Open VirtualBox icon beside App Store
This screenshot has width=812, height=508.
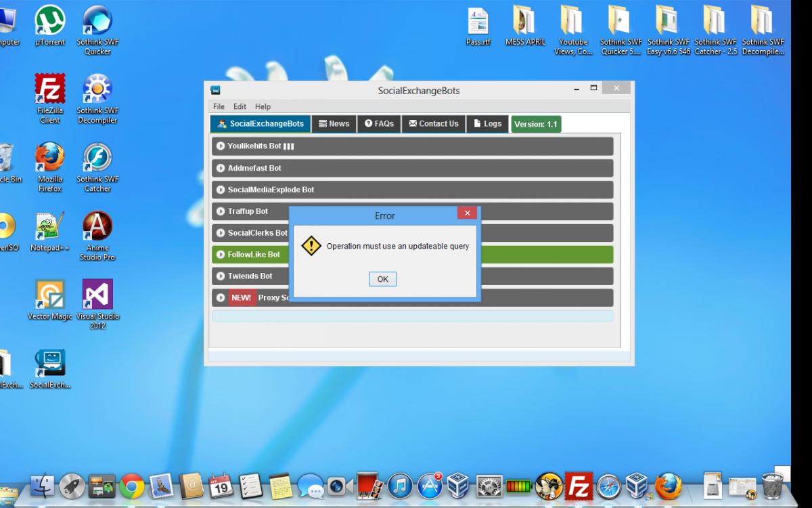click(x=459, y=486)
